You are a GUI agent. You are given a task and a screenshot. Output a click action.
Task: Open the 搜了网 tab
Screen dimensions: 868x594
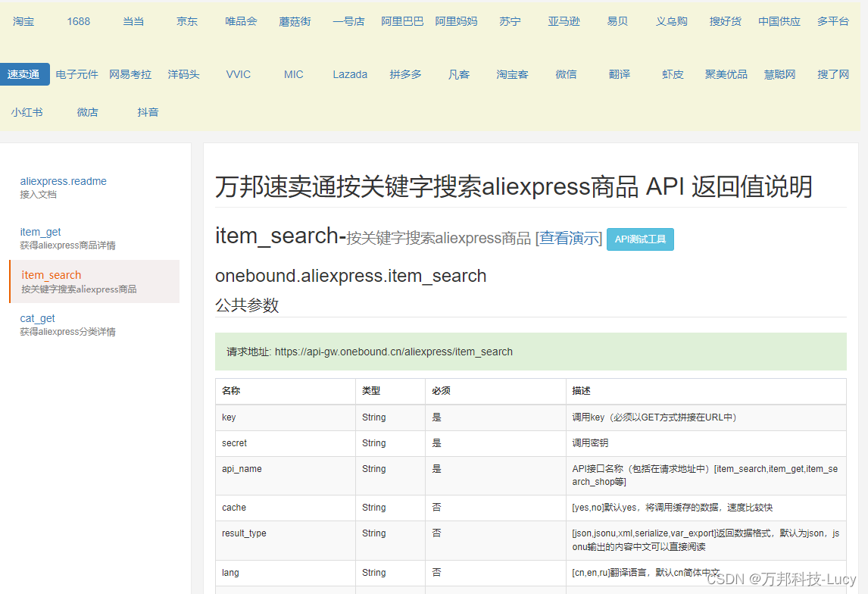(833, 74)
